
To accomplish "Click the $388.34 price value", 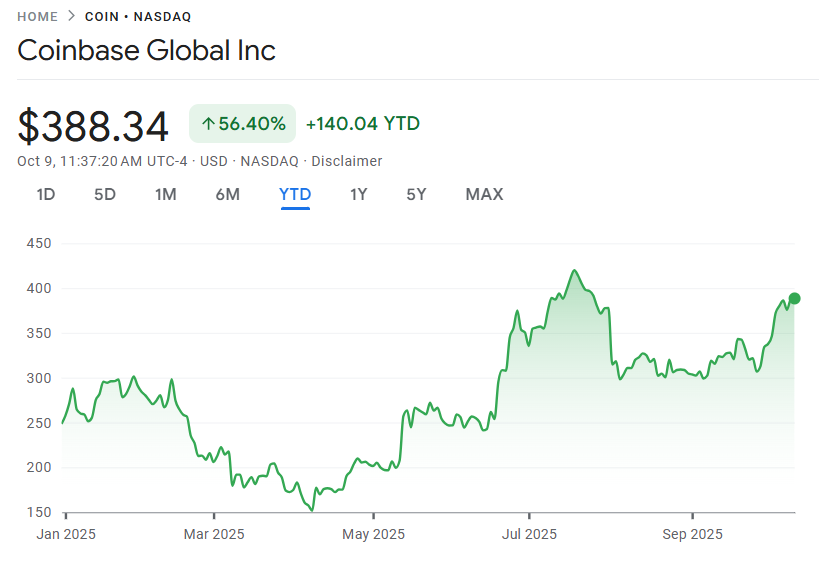I will tap(93, 126).
